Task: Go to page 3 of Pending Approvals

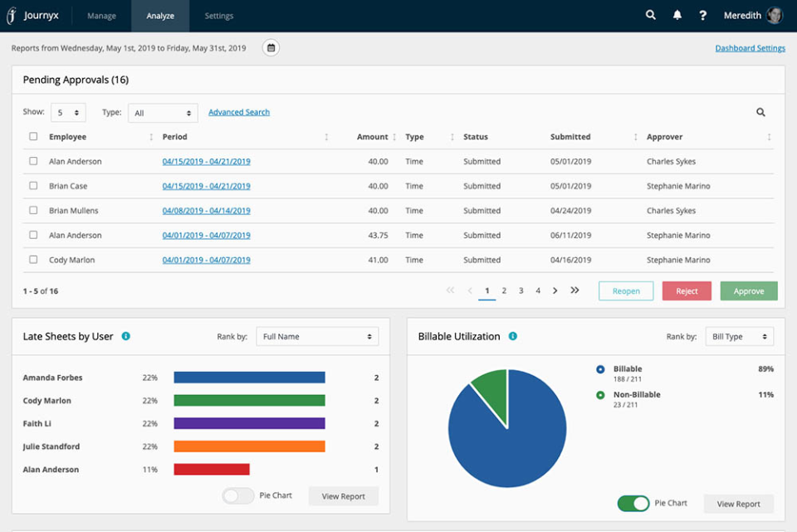Action: coord(521,290)
